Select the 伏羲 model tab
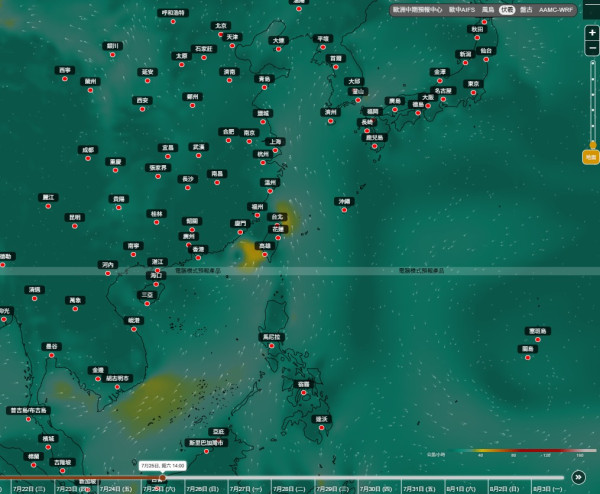This screenshot has width=600, height=494. click(507, 10)
